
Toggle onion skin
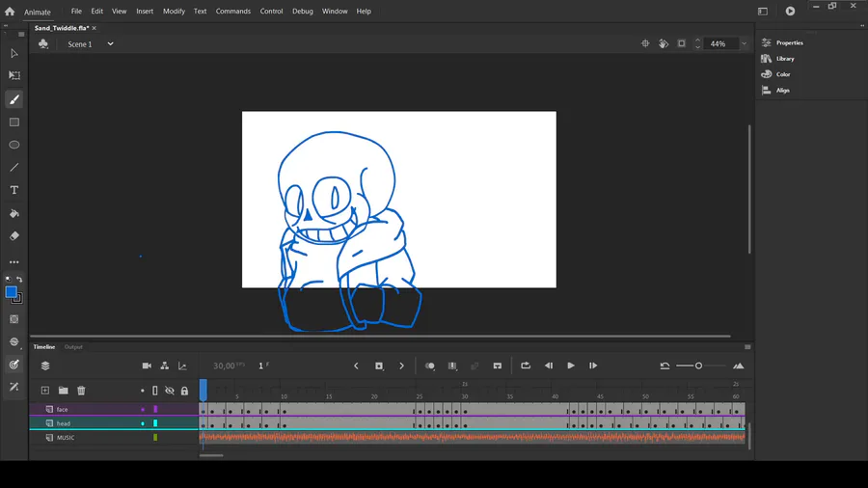(x=429, y=366)
